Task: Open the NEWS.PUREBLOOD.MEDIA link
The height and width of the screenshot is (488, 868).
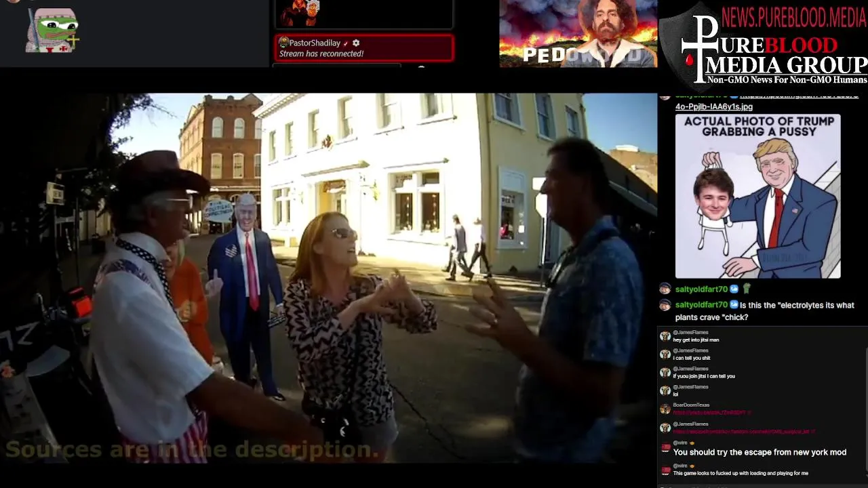Action: click(794, 16)
